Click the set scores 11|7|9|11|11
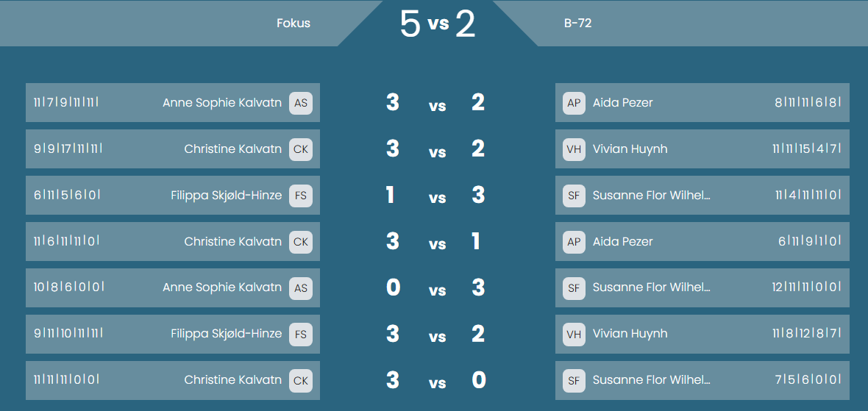Image resolution: width=868 pixels, height=411 pixels. point(66,103)
